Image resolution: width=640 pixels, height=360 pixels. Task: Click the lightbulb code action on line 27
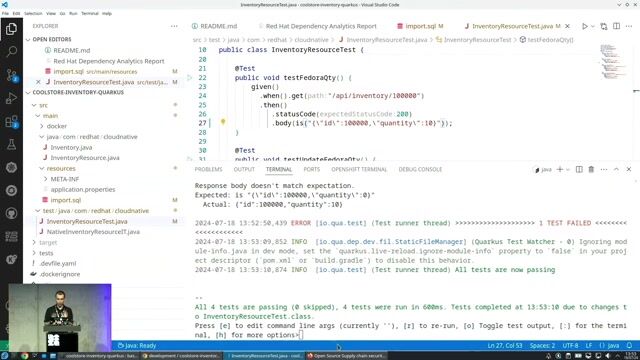[223, 122]
